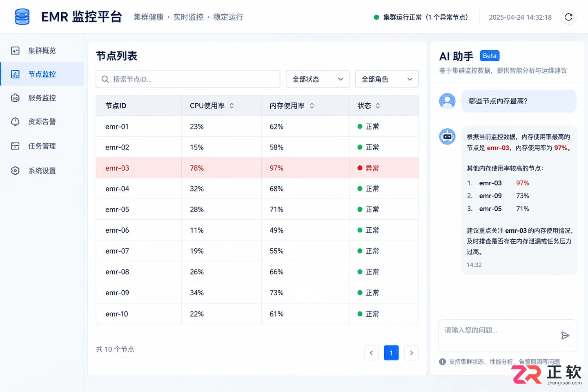The width and height of the screenshot is (588, 392).
Task: Click the 节点监控 sidebar icon
Action: 15,74
